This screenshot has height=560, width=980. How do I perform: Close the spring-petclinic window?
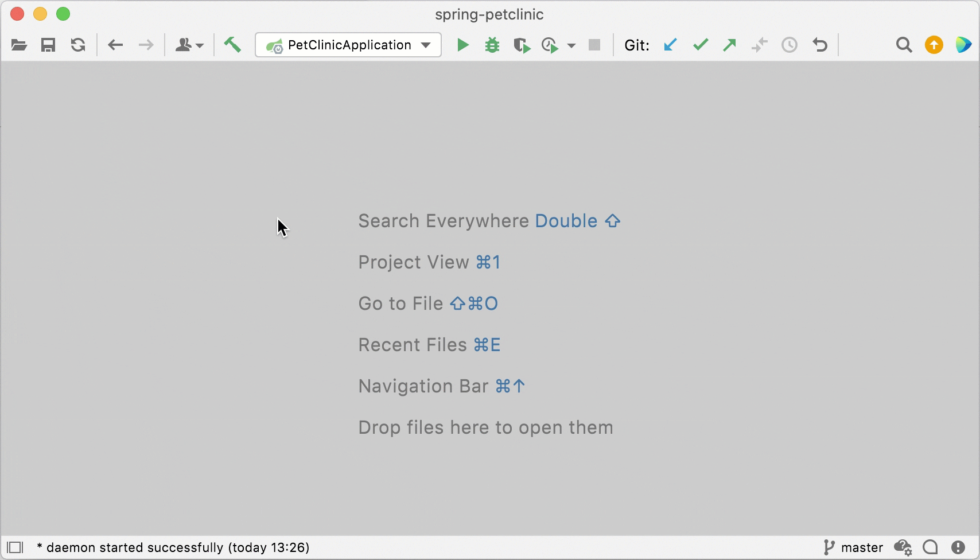pyautogui.click(x=17, y=14)
